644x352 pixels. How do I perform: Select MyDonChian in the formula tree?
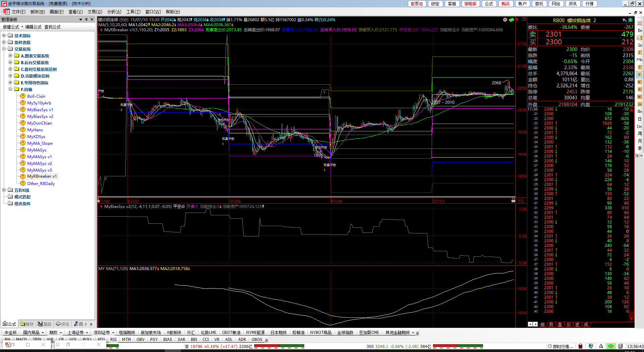pos(39,123)
